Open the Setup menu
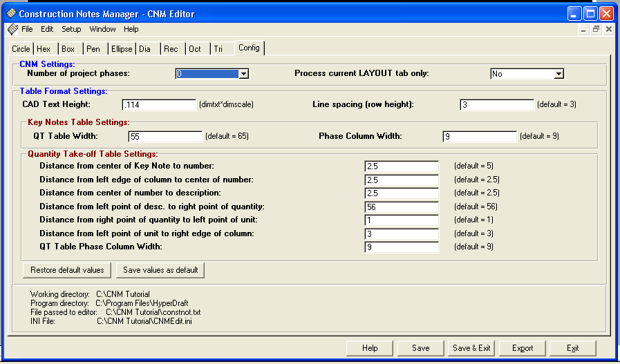This screenshot has width=620, height=364. point(71,29)
